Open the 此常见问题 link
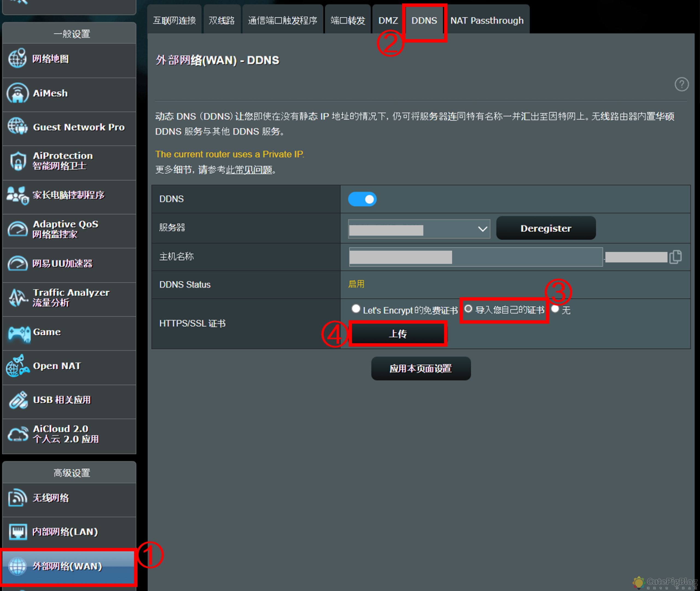This screenshot has height=591, width=700. click(249, 170)
